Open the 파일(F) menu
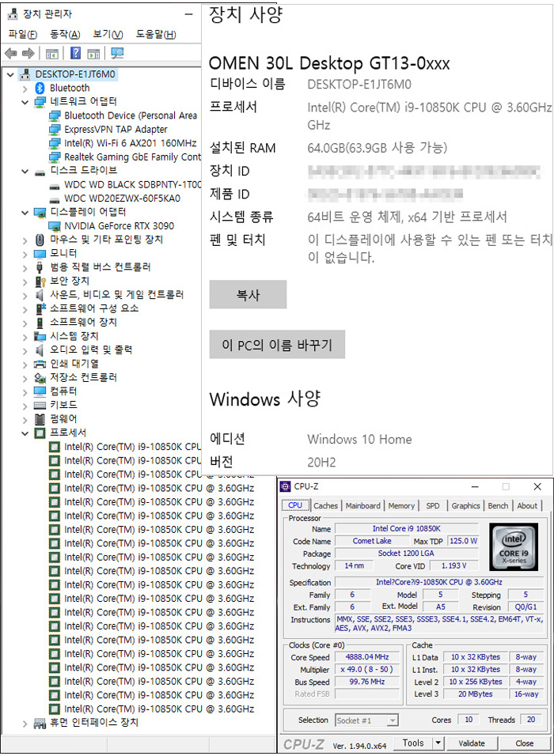The image size is (554, 756). click(23, 34)
